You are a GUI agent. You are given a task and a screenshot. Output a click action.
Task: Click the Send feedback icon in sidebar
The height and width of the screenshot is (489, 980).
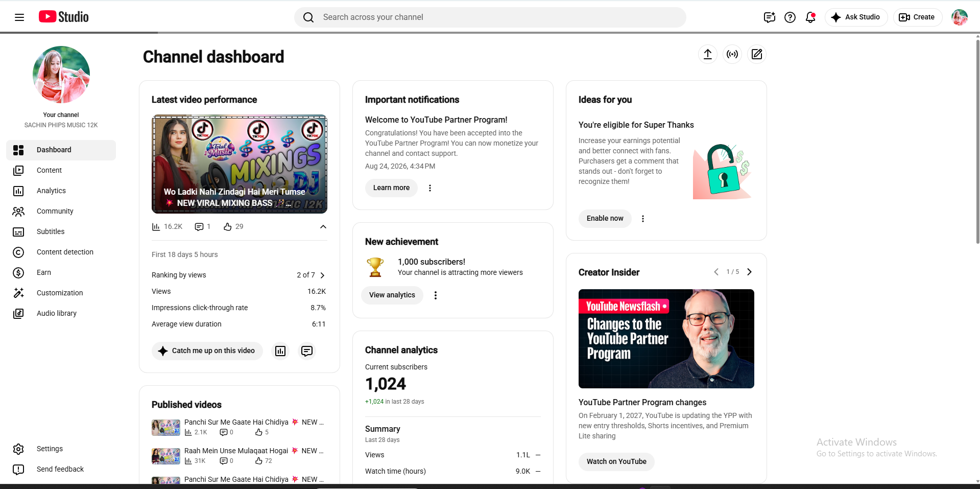pos(18,470)
